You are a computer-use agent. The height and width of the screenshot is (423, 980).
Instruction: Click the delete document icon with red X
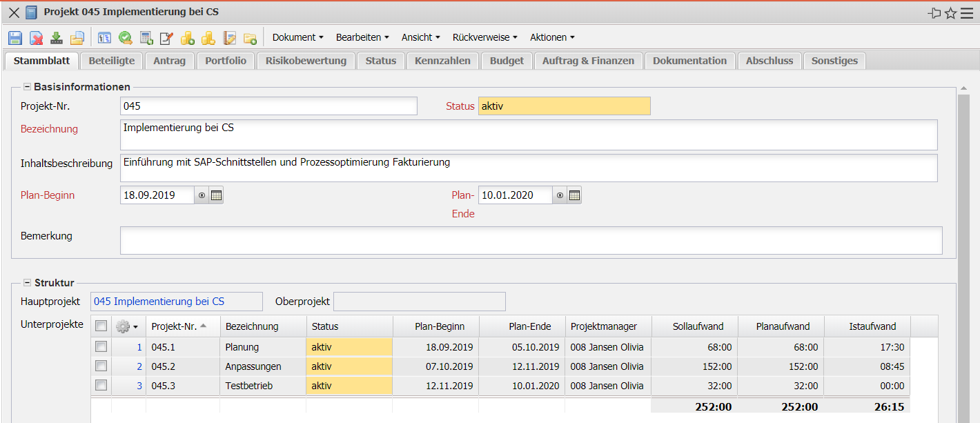36,38
